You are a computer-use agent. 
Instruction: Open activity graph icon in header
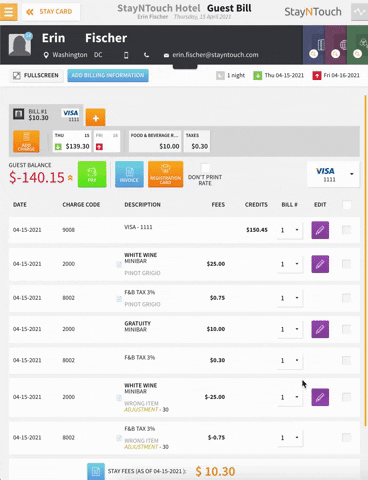359,12
